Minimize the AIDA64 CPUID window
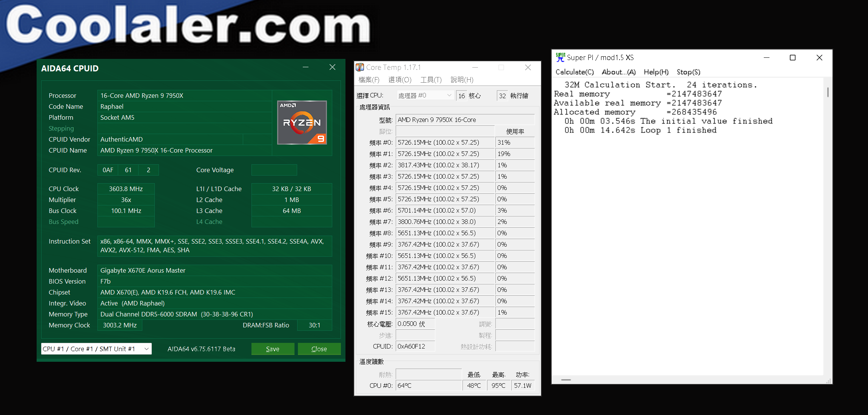Screen dimensions: 868x415 coord(305,67)
